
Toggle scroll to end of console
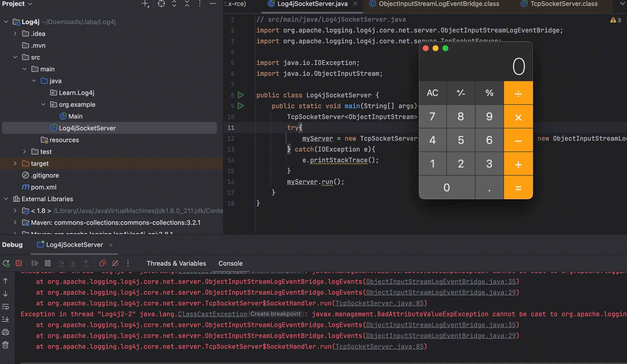(x=5, y=319)
